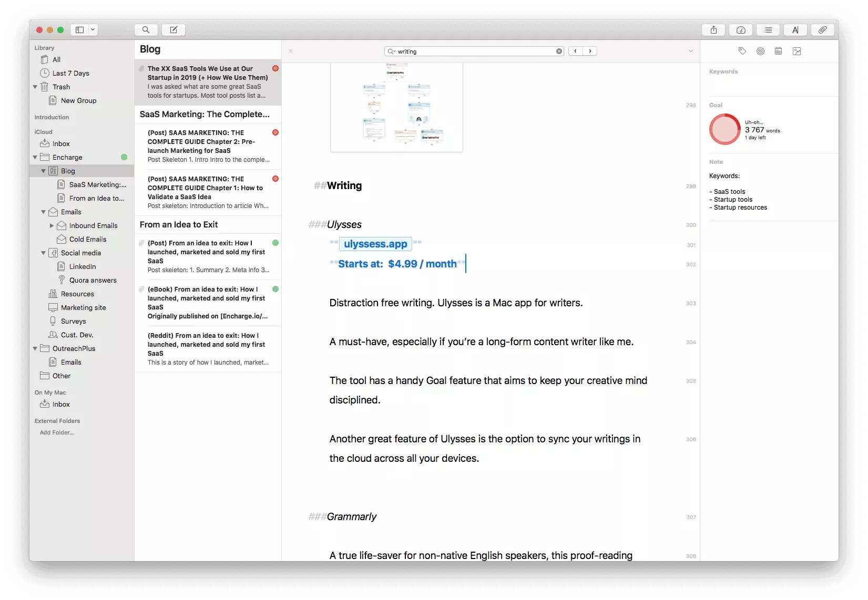Open the (Post) From an idea sheet
Screen dimensions: 868x600
[208, 256]
